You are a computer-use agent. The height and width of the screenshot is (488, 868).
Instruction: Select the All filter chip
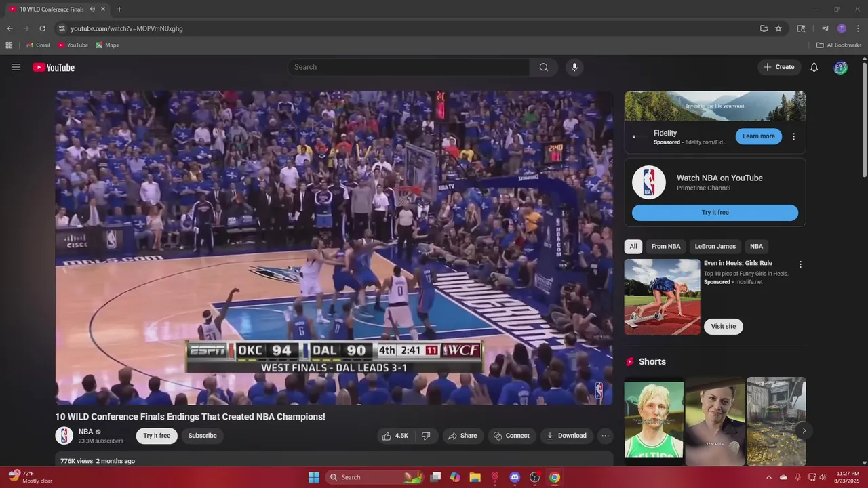[633, 247]
